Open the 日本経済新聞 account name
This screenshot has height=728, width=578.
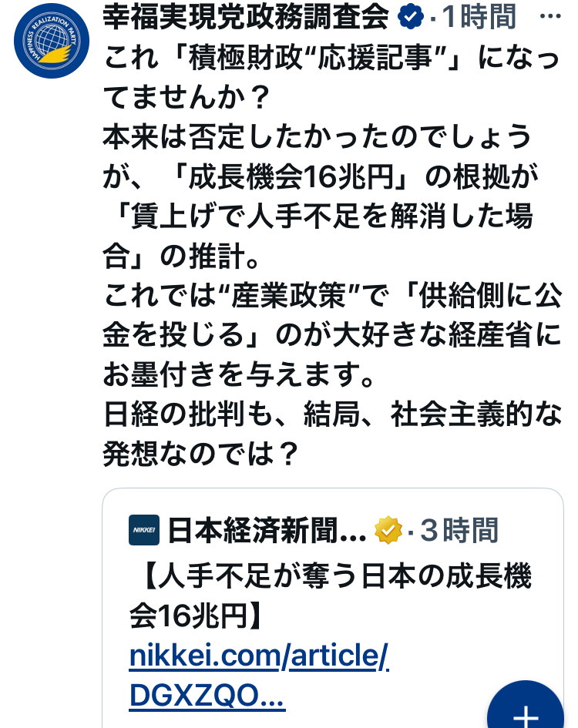click(x=267, y=530)
